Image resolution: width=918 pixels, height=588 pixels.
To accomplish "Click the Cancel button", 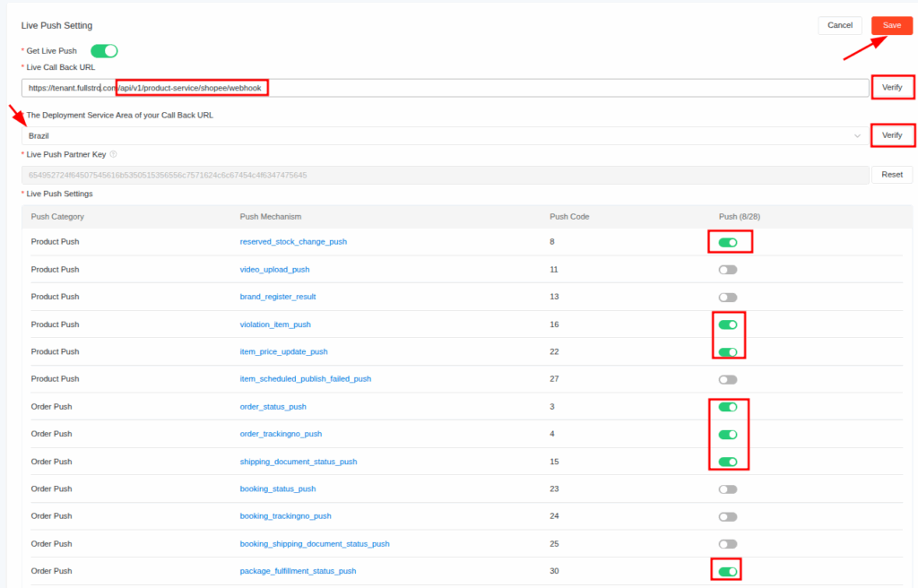I will (x=839, y=25).
